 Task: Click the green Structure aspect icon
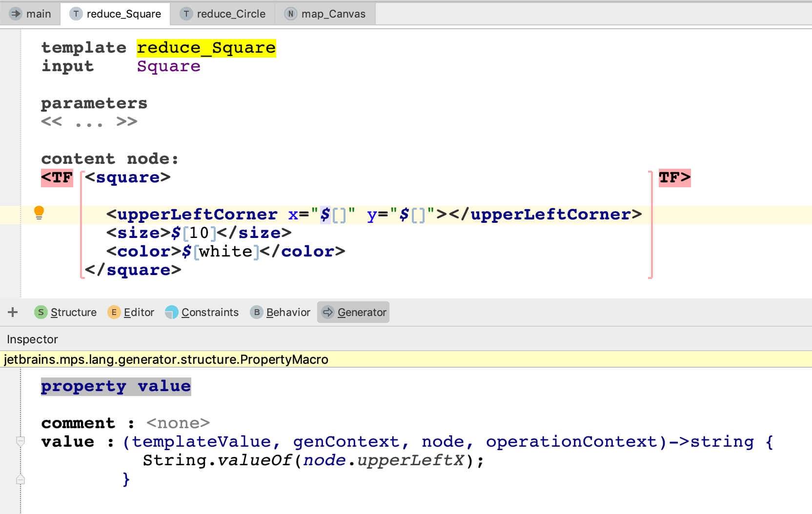click(x=41, y=312)
